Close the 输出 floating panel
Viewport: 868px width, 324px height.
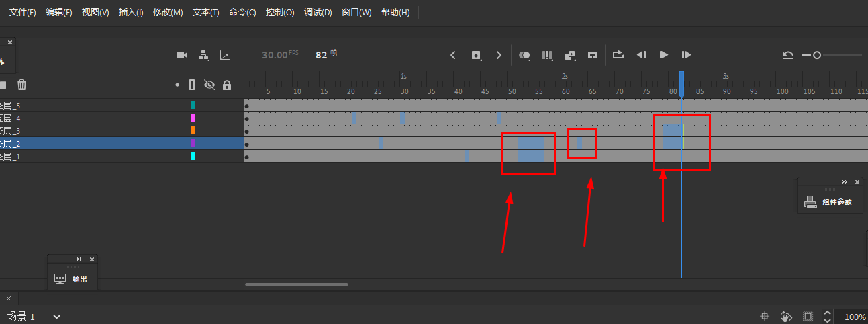[92, 259]
